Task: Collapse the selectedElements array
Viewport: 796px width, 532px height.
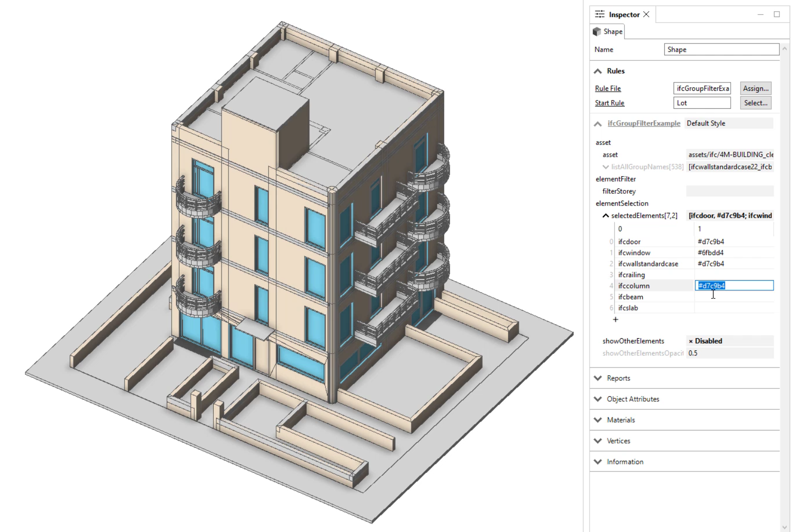Action: click(606, 216)
